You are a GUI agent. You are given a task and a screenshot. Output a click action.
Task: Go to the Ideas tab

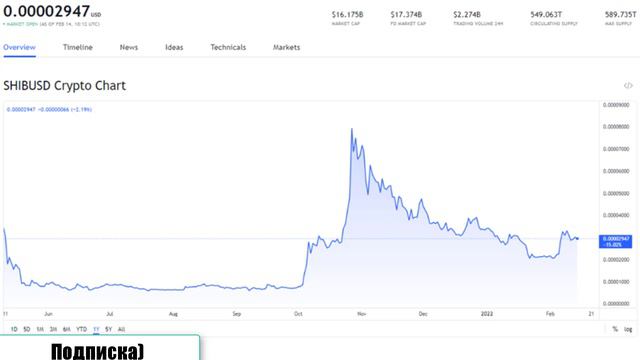pyautogui.click(x=174, y=47)
